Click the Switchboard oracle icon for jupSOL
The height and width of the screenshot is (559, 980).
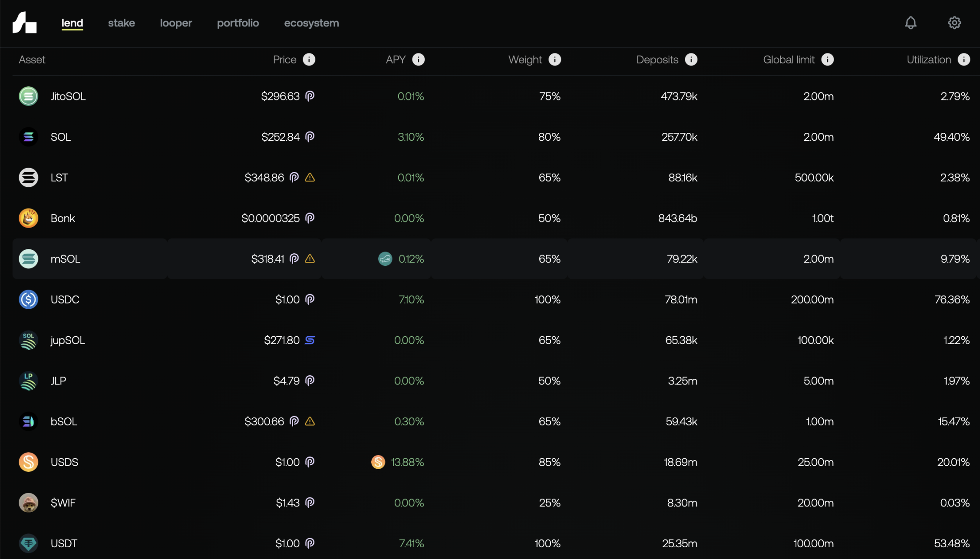[x=310, y=340]
